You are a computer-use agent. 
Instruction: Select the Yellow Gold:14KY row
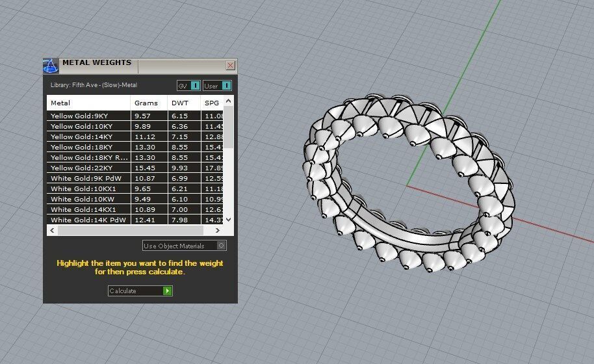pyautogui.click(x=135, y=136)
